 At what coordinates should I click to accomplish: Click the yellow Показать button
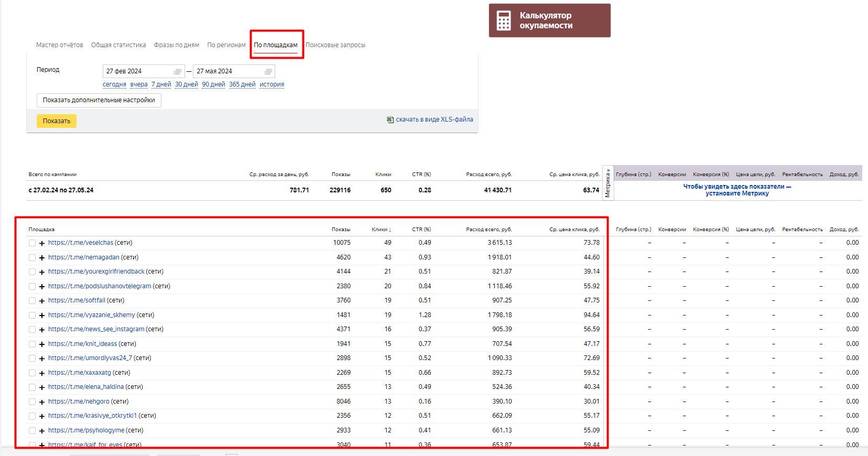57,121
